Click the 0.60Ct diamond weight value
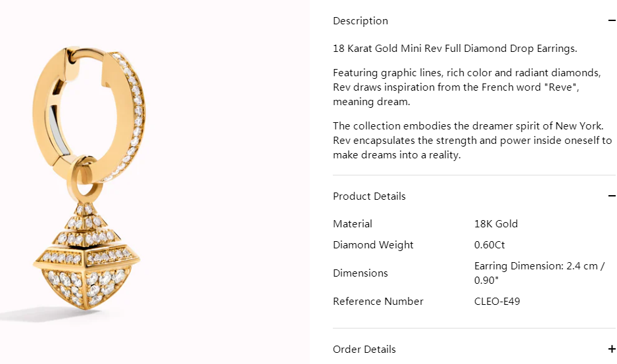 [489, 245]
